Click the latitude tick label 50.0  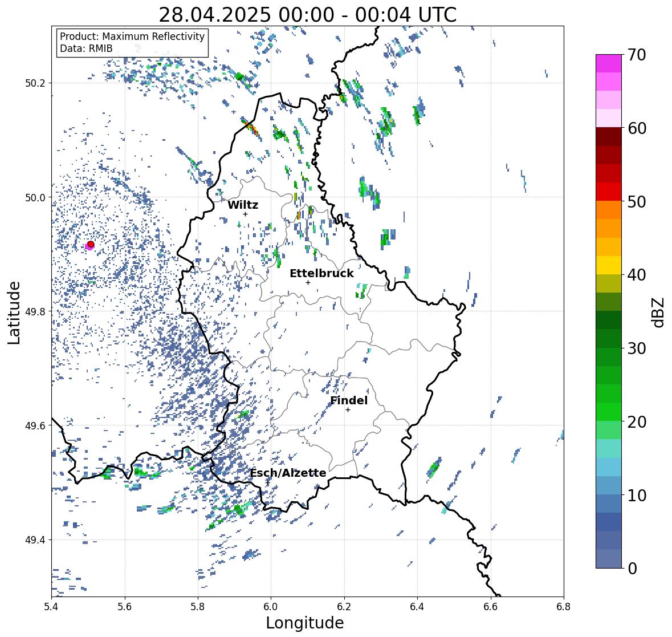[35, 198]
